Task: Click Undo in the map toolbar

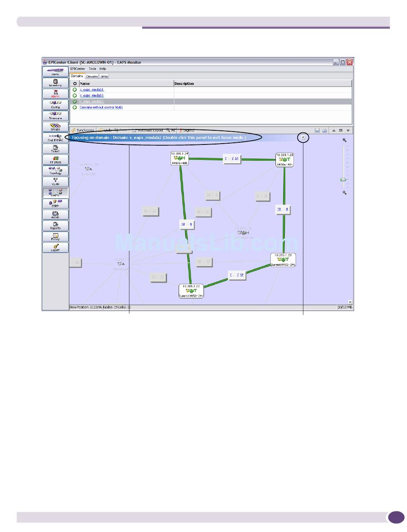Action: coord(105,130)
